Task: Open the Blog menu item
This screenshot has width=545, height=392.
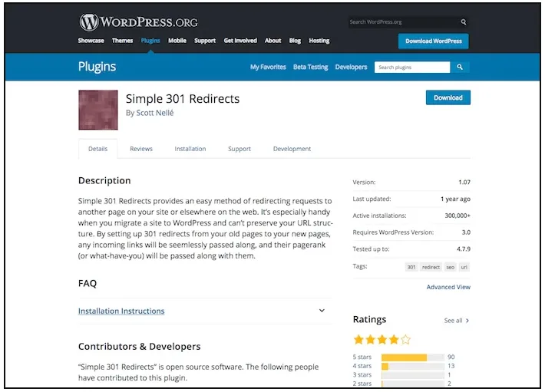Action: coord(295,41)
